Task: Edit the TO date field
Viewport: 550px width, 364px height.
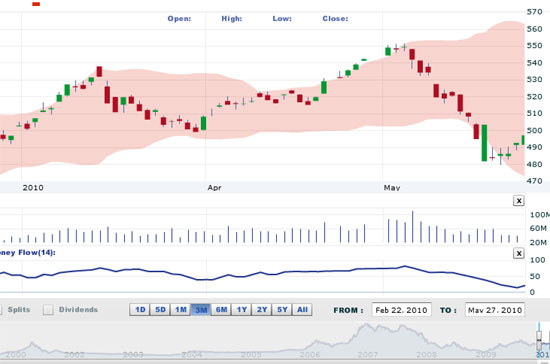Action: click(x=495, y=310)
